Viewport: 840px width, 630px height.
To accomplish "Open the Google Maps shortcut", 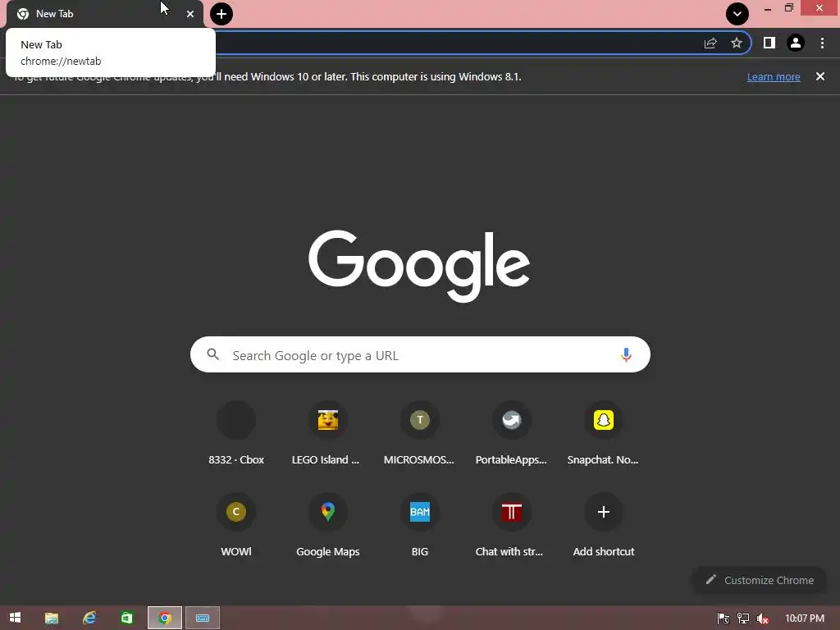I will point(328,526).
